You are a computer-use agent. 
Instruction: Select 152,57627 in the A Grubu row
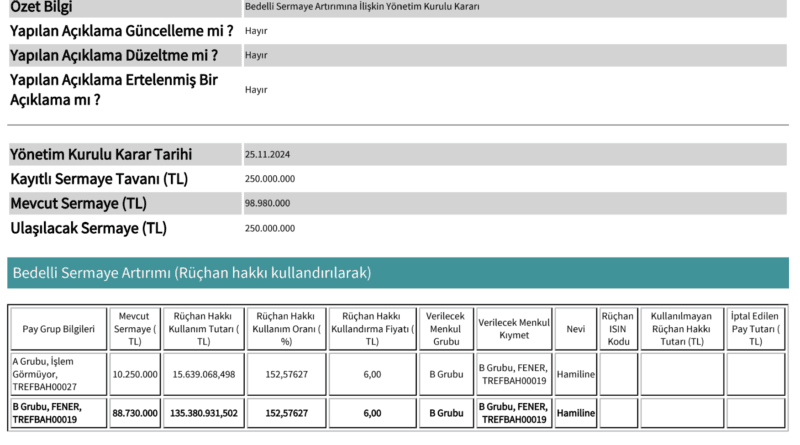pyautogui.click(x=286, y=374)
